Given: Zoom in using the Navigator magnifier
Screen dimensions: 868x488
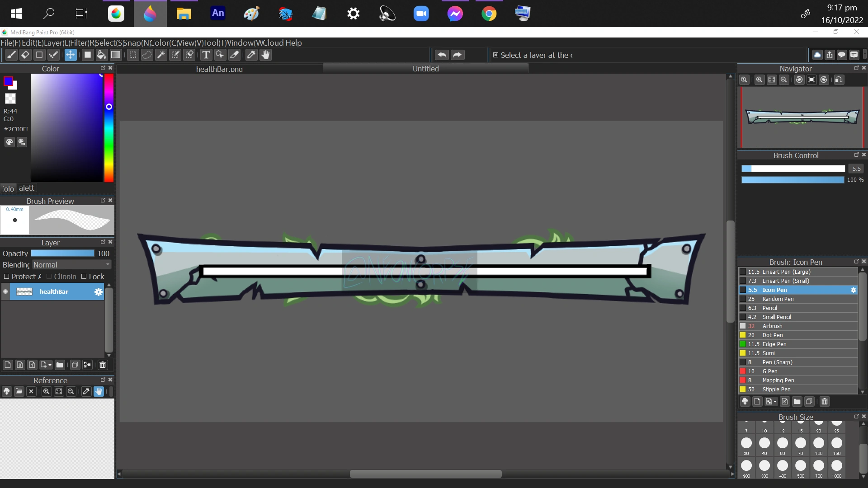Looking at the screenshot, I should tap(759, 80).
